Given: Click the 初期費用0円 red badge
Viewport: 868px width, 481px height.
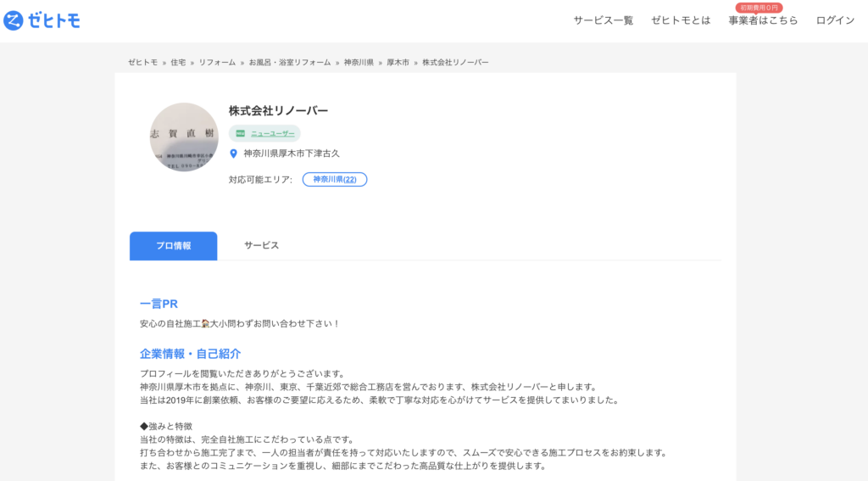Looking at the screenshot, I should click(759, 8).
